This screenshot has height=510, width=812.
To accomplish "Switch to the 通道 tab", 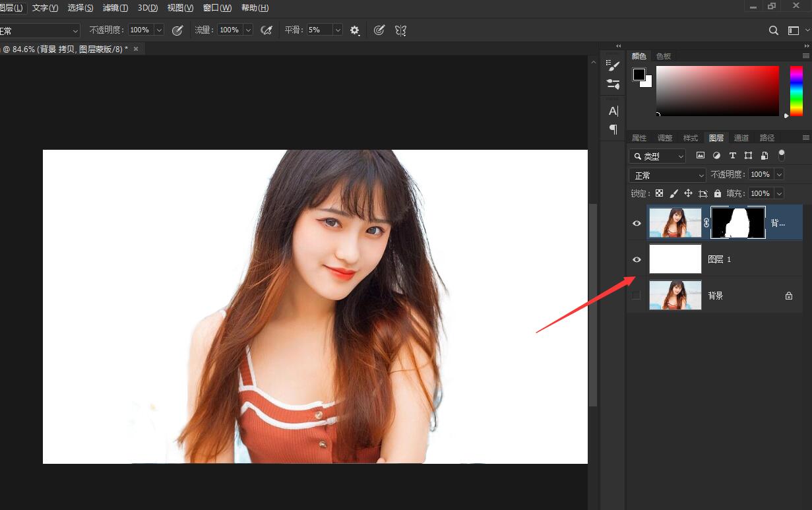I will [741, 138].
